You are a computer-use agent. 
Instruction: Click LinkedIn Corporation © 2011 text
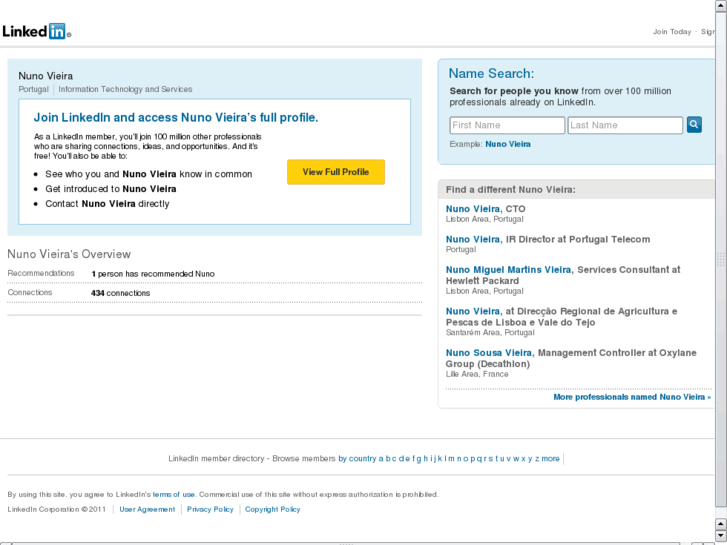click(57, 509)
